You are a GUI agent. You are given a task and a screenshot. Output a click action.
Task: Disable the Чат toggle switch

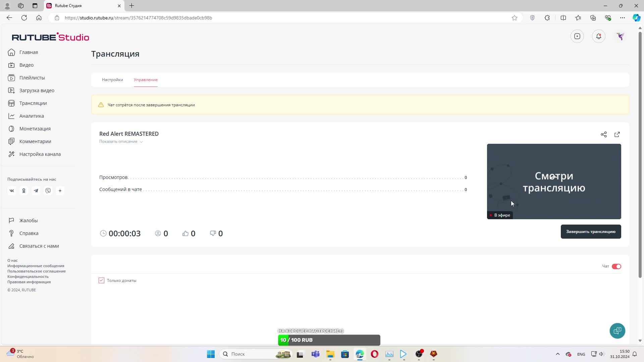[616, 266]
